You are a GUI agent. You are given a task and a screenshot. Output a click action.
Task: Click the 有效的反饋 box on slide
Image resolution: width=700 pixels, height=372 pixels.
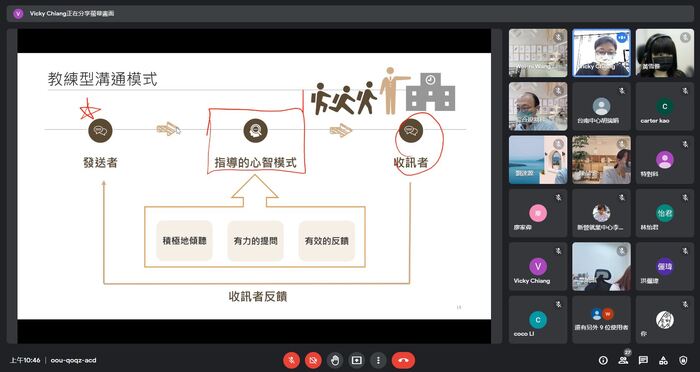point(326,241)
